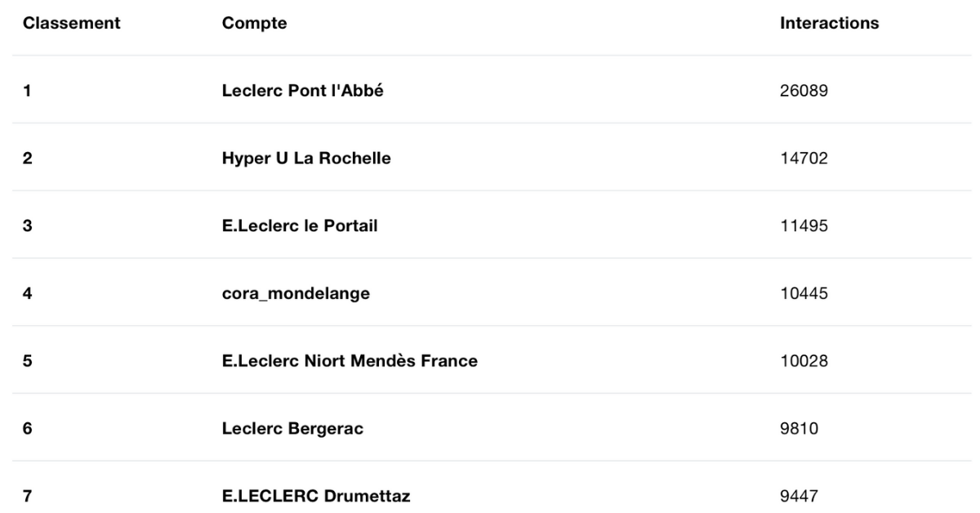Open the E.Leclerc le Portail account

tap(300, 226)
